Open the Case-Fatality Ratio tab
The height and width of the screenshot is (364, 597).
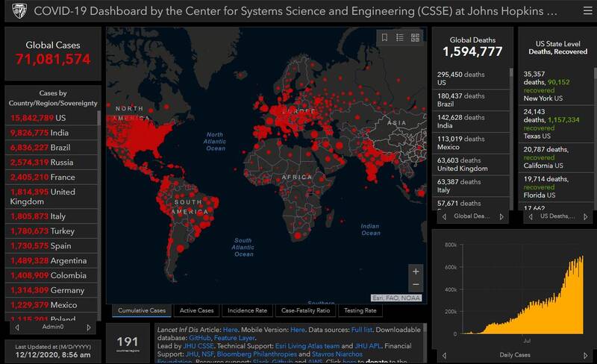[x=305, y=311]
